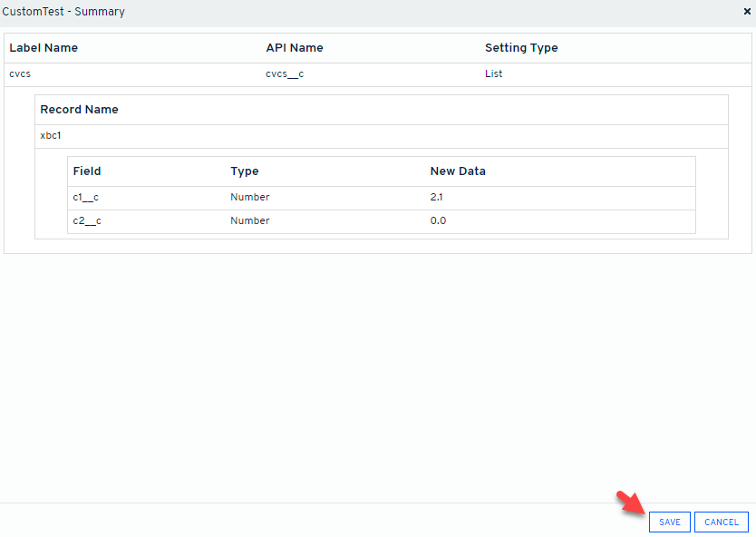This screenshot has width=756, height=537.
Task: Select the Label Name column header
Action: (x=44, y=48)
